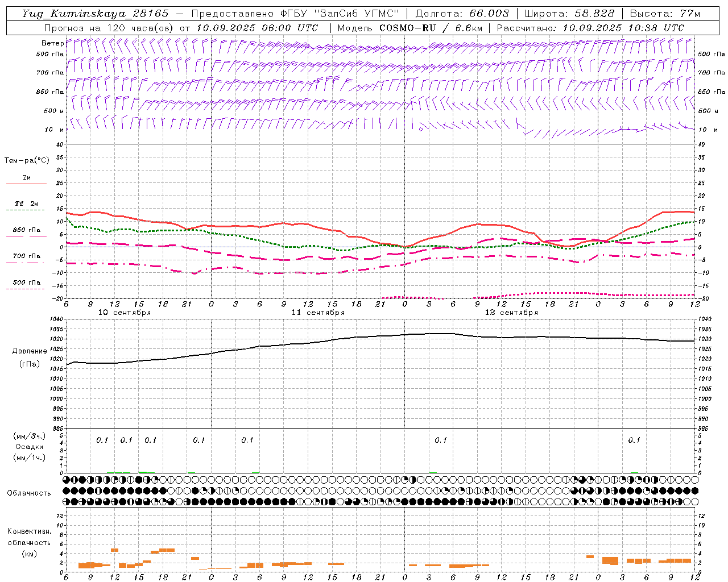Click the 'Тем-ра(°C)' temperature axis label
Image resolution: width=728 pixels, height=582 pixels.
coord(27,161)
